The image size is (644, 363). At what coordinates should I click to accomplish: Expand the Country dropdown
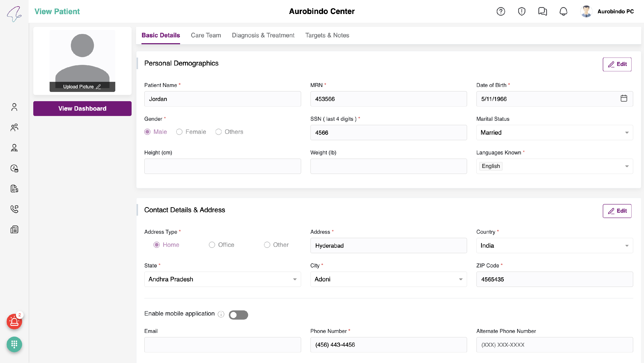[554, 246]
